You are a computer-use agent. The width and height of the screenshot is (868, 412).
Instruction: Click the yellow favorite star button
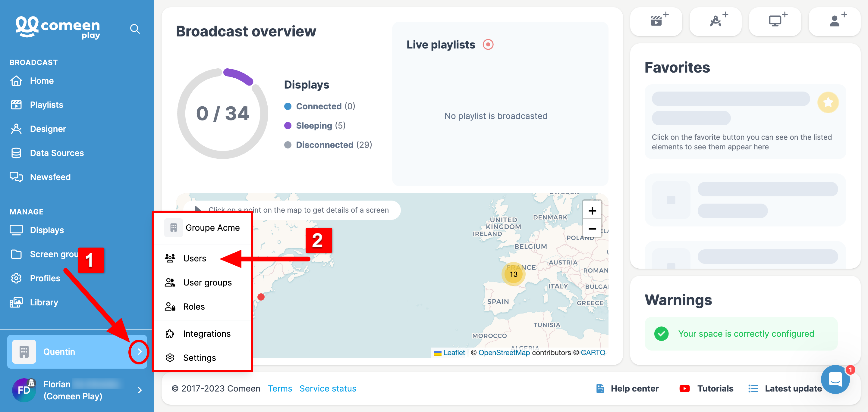click(x=828, y=102)
